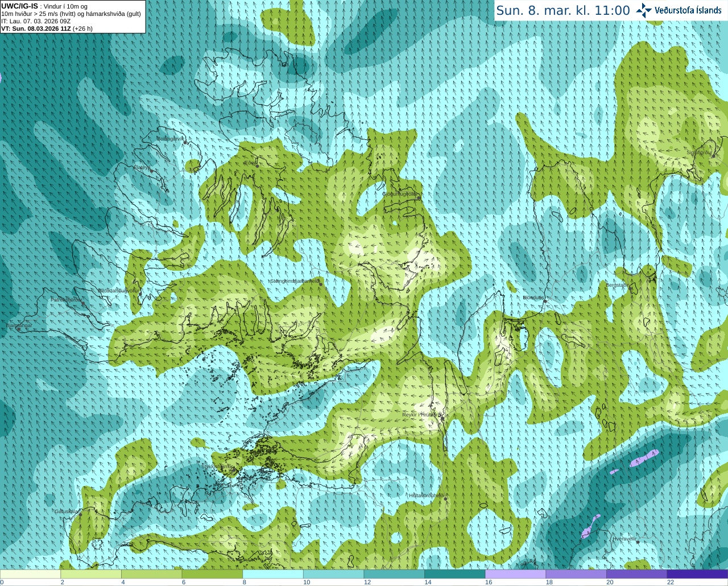
Task: Click the Veðurstofa Íslands logo text
Action: (x=688, y=10)
